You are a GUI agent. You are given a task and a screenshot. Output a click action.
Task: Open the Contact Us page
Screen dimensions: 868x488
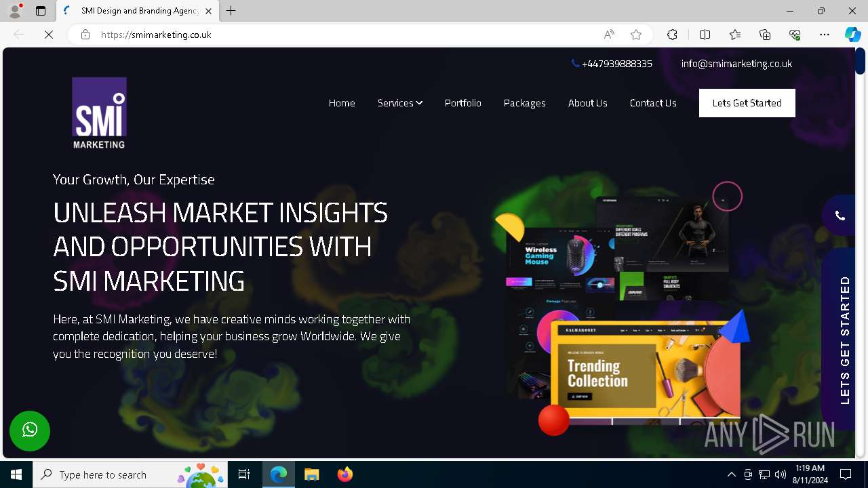tap(653, 103)
